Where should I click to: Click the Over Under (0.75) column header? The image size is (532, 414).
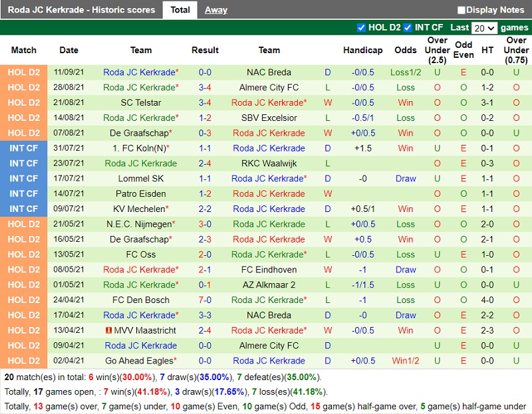pyautogui.click(x=516, y=51)
